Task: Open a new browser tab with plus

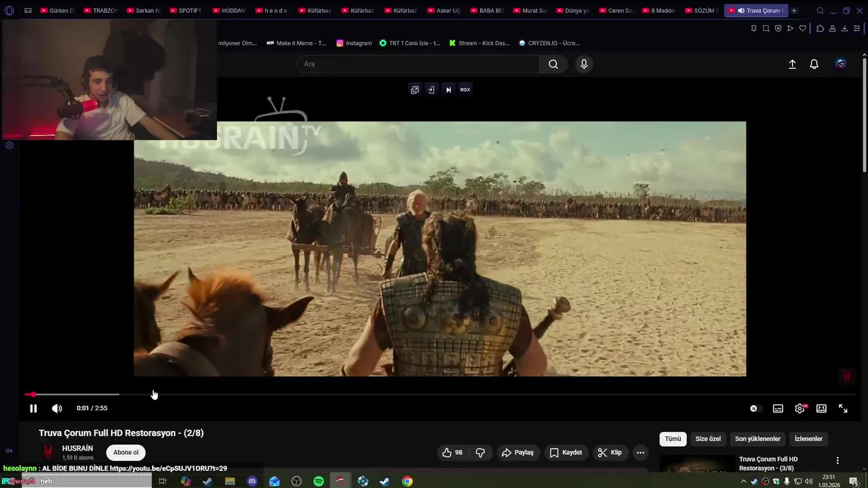Action: click(x=794, y=11)
